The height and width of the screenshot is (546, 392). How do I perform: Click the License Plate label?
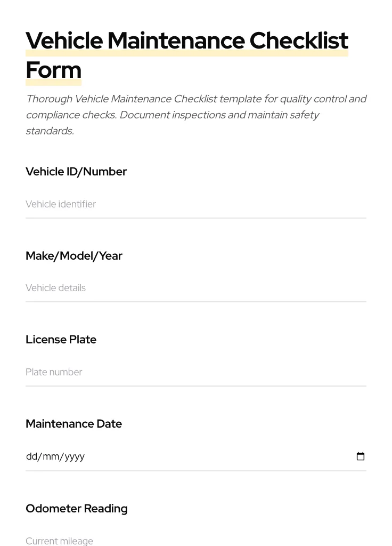tap(61, 340)
